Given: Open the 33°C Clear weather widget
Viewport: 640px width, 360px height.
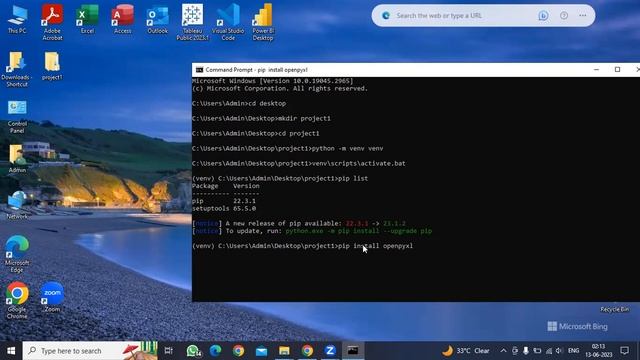Looking at the screenshot, I should pyautogui.click(x=466, y=351).
